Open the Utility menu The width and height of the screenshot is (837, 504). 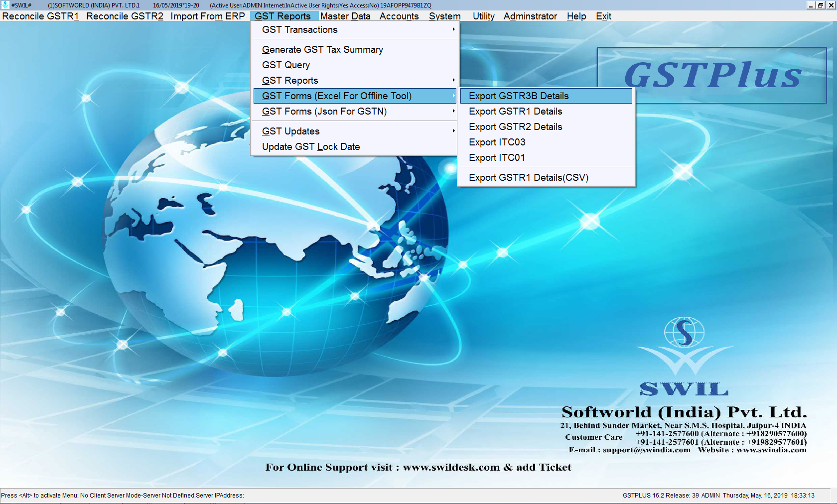tap(483, 16)
